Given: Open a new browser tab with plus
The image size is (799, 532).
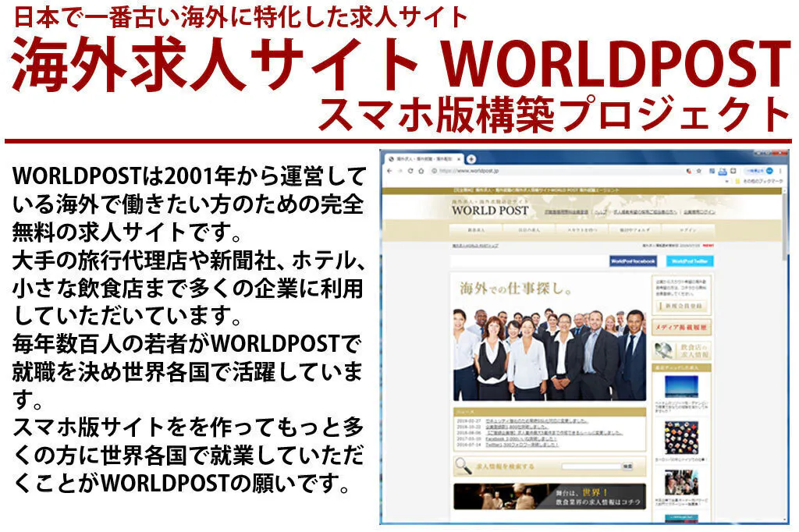Looking at the screenshot, I should point(471,158).
